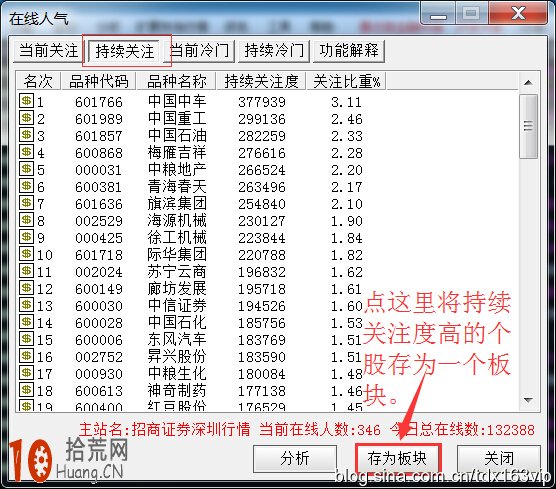Select stock name 梅雁吉祥

[x=177, y=153]
